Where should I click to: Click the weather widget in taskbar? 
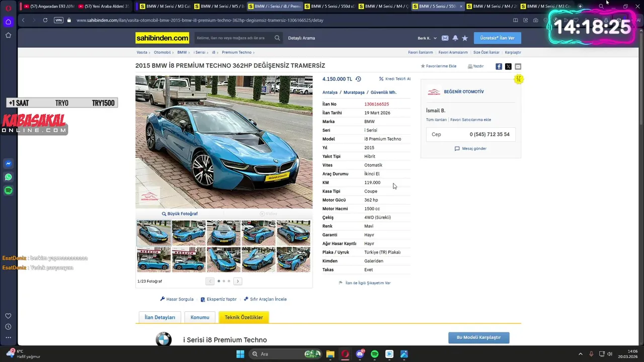tap(24, 354)
